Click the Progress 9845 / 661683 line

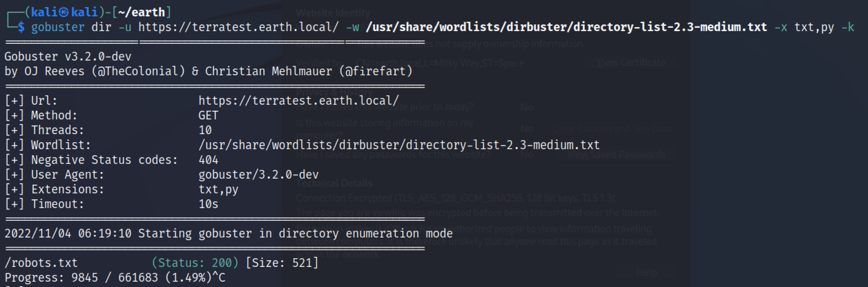point(115,278)
